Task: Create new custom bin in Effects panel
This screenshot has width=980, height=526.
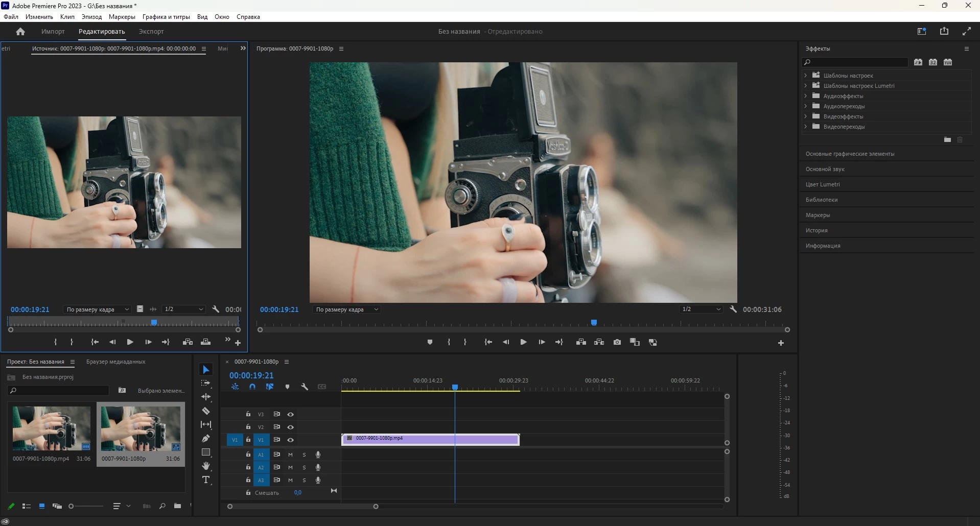Action: [947, 139]
